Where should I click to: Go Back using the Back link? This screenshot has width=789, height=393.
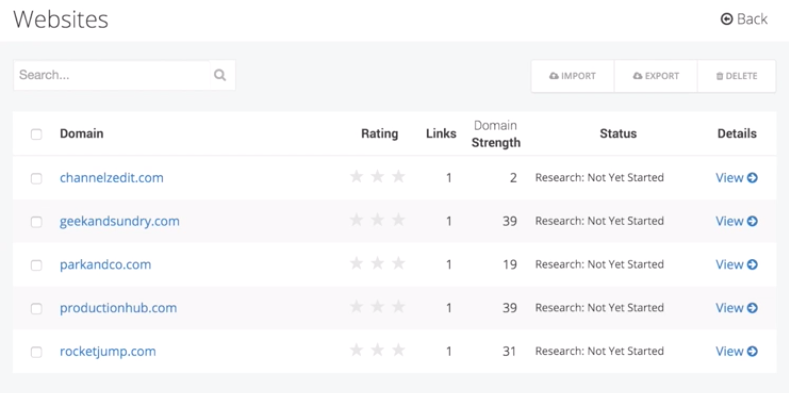744,19
